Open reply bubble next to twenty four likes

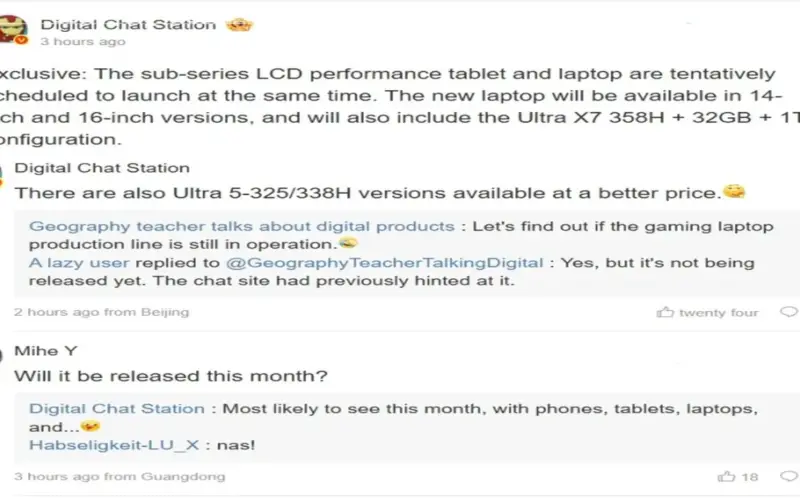click(789, 313)
